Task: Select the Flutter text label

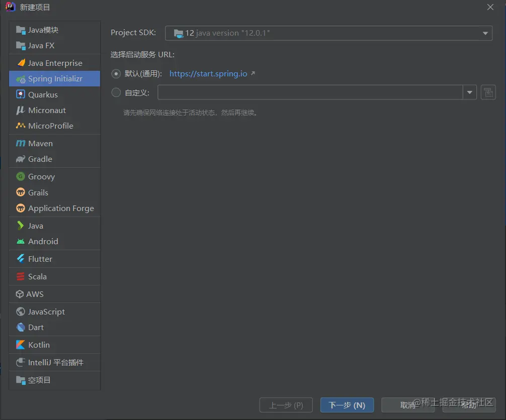Action: [40, 259]
